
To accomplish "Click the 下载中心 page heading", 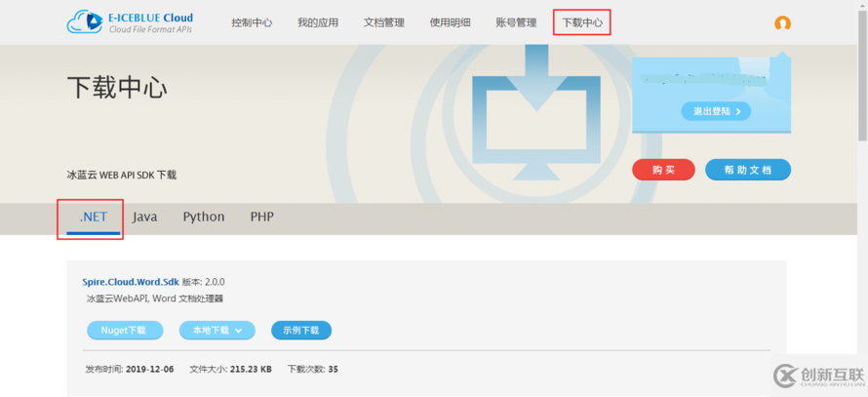I will (117, 89).
